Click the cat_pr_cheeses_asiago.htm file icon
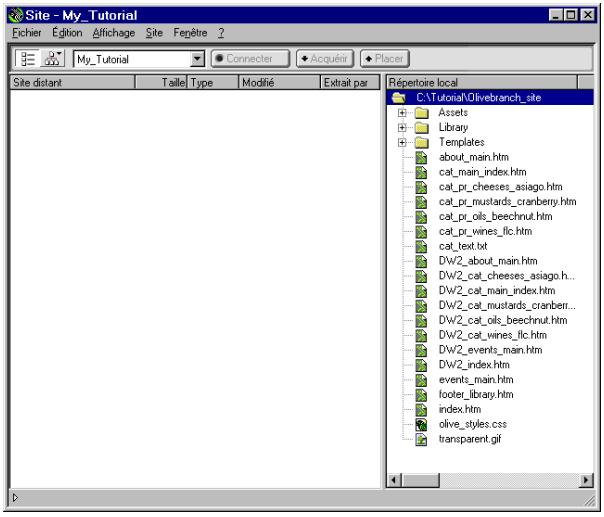The image size is (604, 517). (x=421, y=187)
